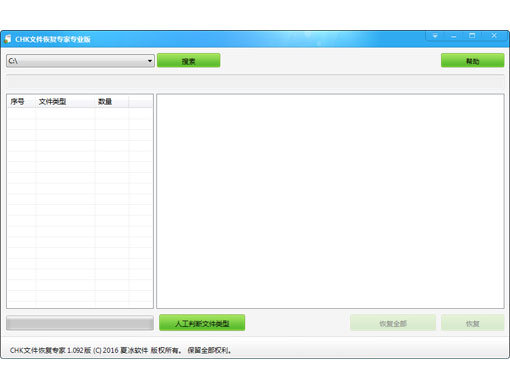Click the 恢复 (restore) button
510x390 pixels.
tap(472, 323)
